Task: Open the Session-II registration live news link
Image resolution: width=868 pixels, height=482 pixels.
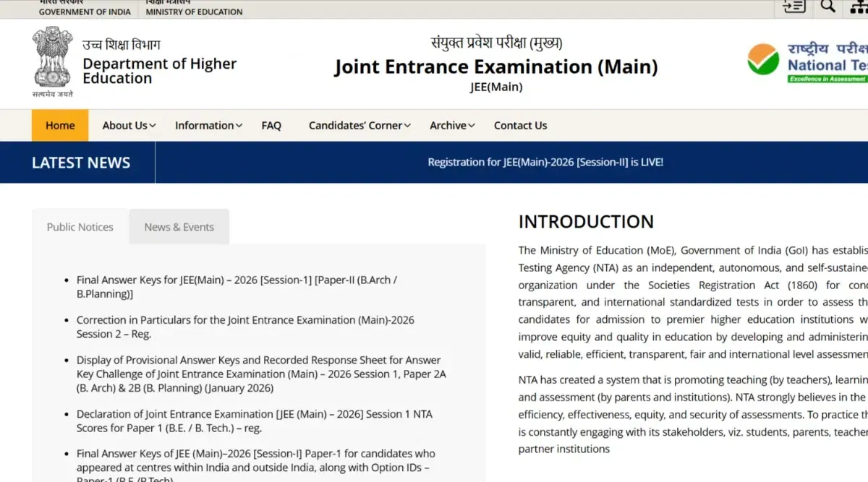Action: point(545,163)
